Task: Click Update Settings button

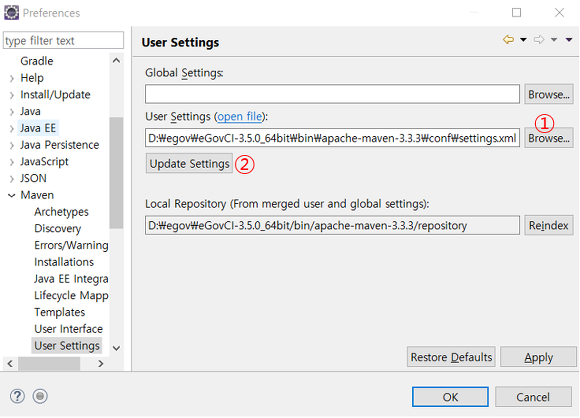Action: click(189, 164)
